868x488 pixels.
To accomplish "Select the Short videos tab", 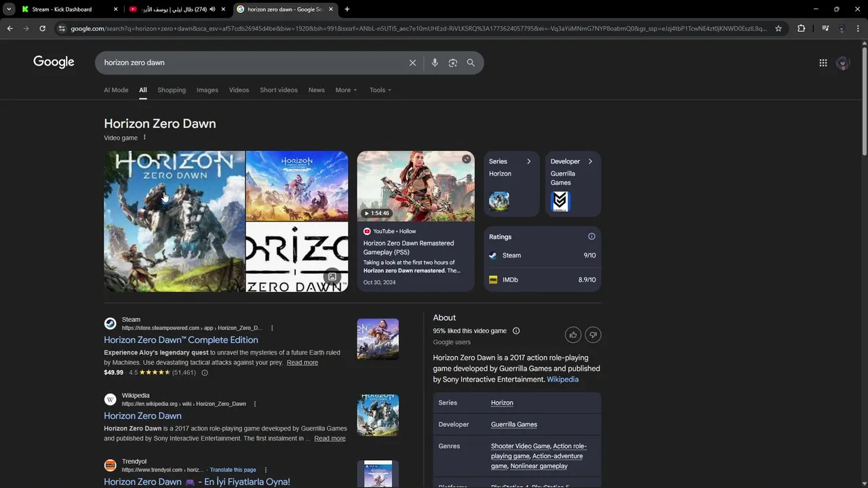I will point(279,90).
